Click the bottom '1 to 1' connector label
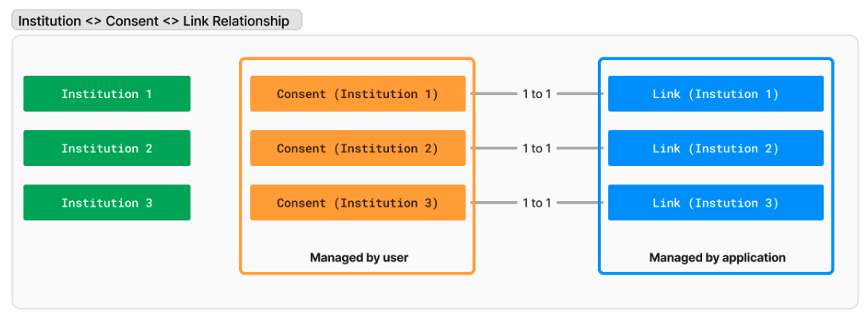This screenshot has height=320, width=868. point(536,203)
